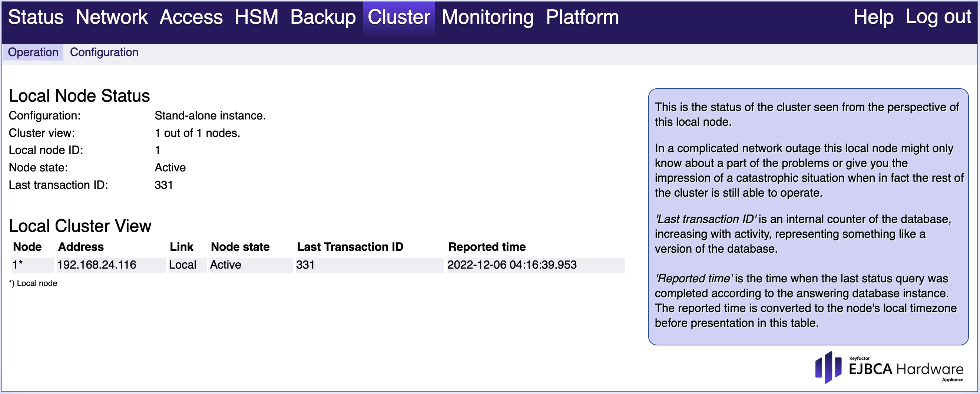Click Log out
The image size is (980, 394).
point(938,17)
